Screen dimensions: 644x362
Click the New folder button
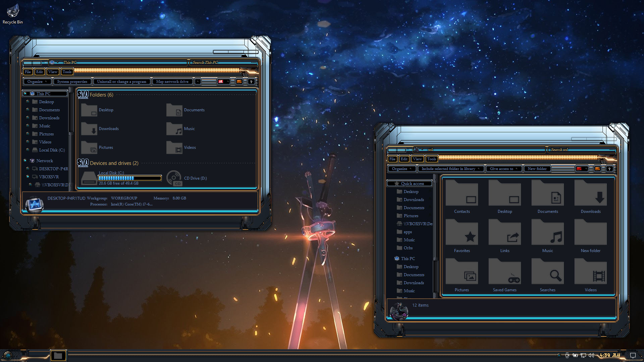pyautogui.click(x=537, y=169)
